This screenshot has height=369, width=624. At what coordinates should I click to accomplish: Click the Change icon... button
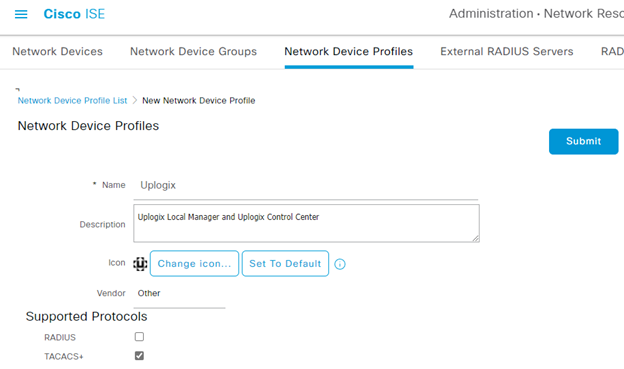pyautogui.click(x=194, y=264)
